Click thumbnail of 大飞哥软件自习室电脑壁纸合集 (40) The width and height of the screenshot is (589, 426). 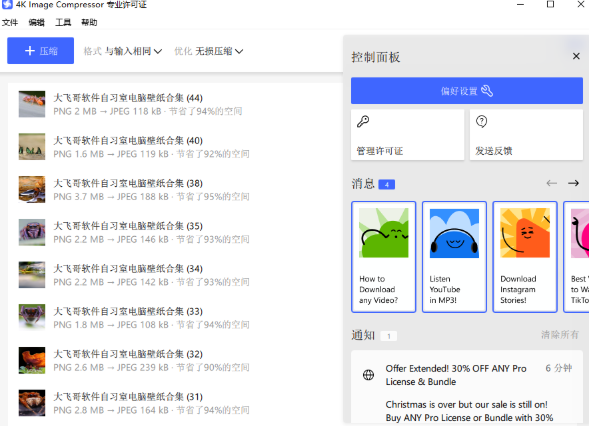32,147
